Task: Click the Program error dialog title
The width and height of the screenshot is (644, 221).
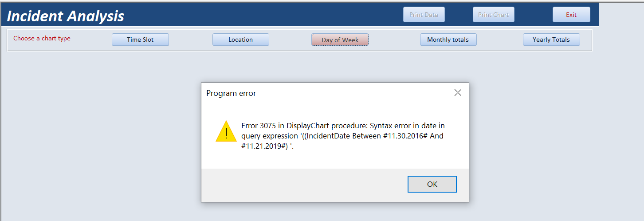Action: pos(231,93)
